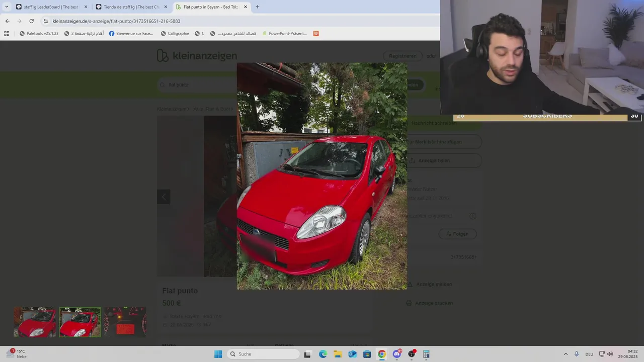Click the kleinanzeigen.de address bar URL
This screenshot has width=644, height=362.
(116, 21)
